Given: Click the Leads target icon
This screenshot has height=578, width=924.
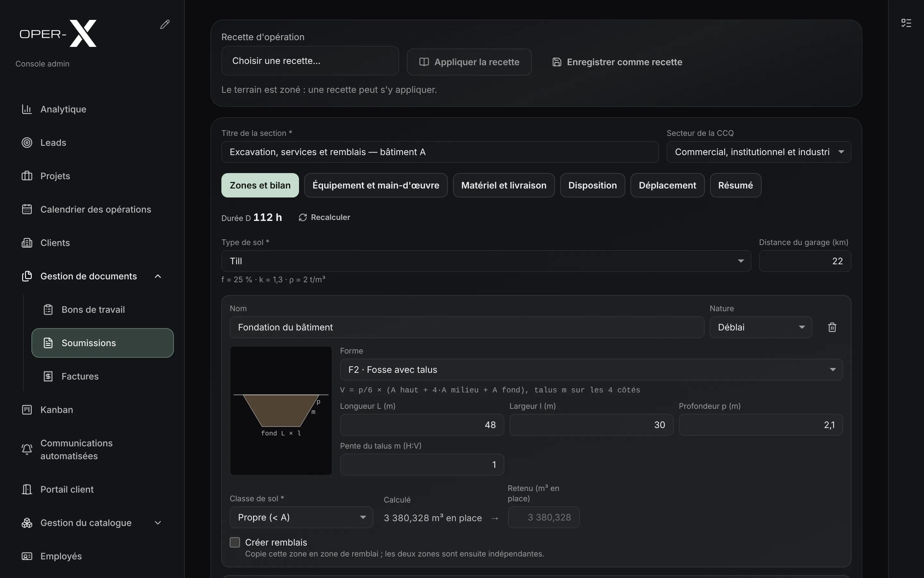Looking at the screenshot, I should pos(27,143).
